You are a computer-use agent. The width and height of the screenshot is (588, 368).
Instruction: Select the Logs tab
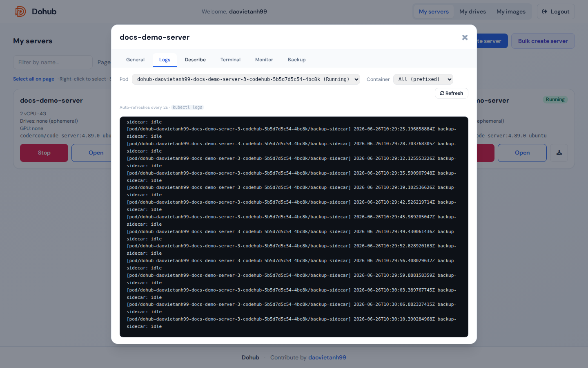pyautogui.click(x=165, y=60)
